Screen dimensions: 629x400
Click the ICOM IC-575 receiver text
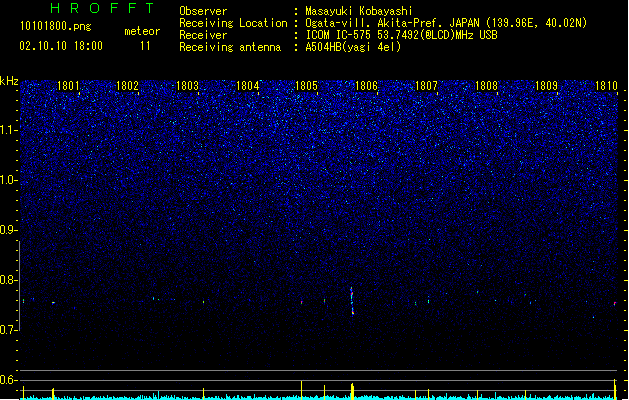tap(402, 35)
